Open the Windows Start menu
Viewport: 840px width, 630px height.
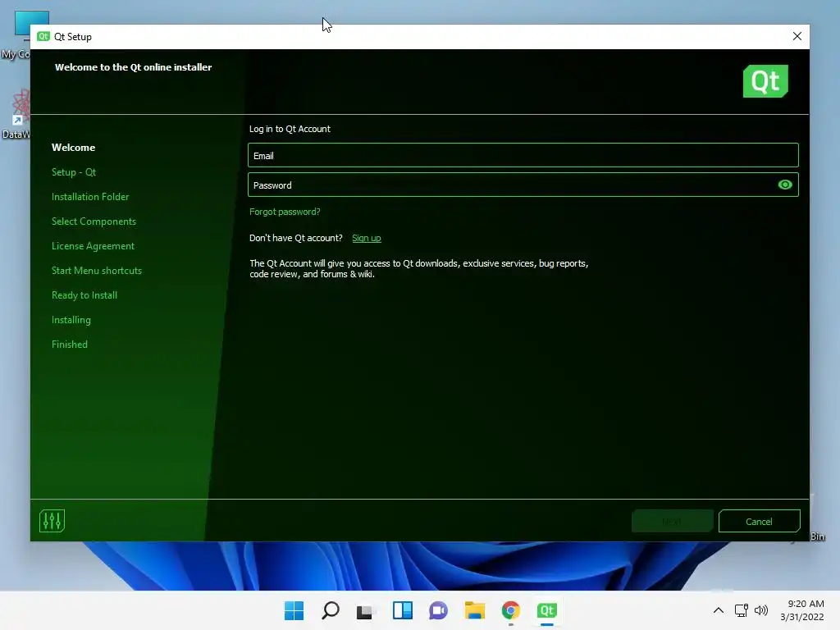(x=294, y=610)
